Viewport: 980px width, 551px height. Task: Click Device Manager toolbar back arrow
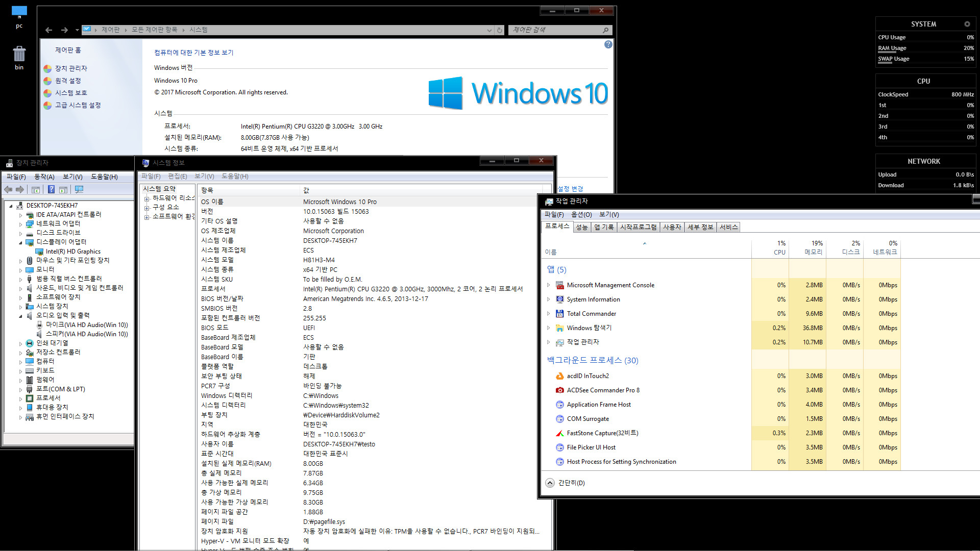(x=8, y=189)
